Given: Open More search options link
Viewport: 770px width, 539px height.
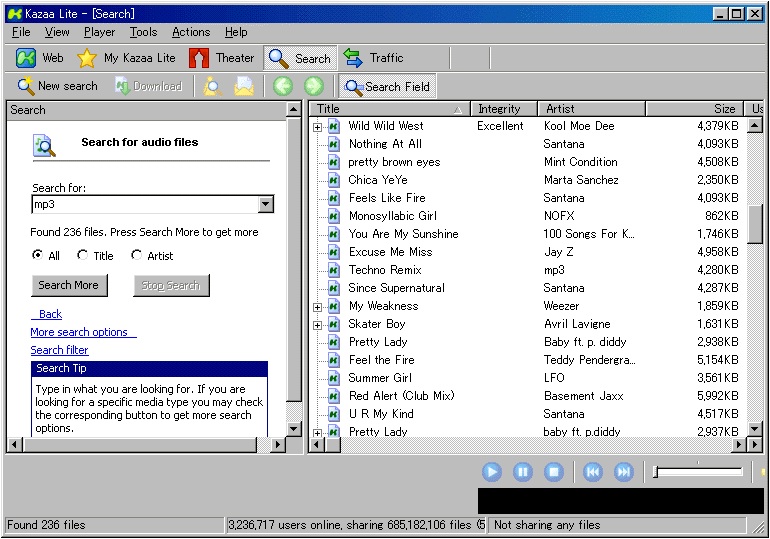Looking at the screenshot, I should (83, 332).
